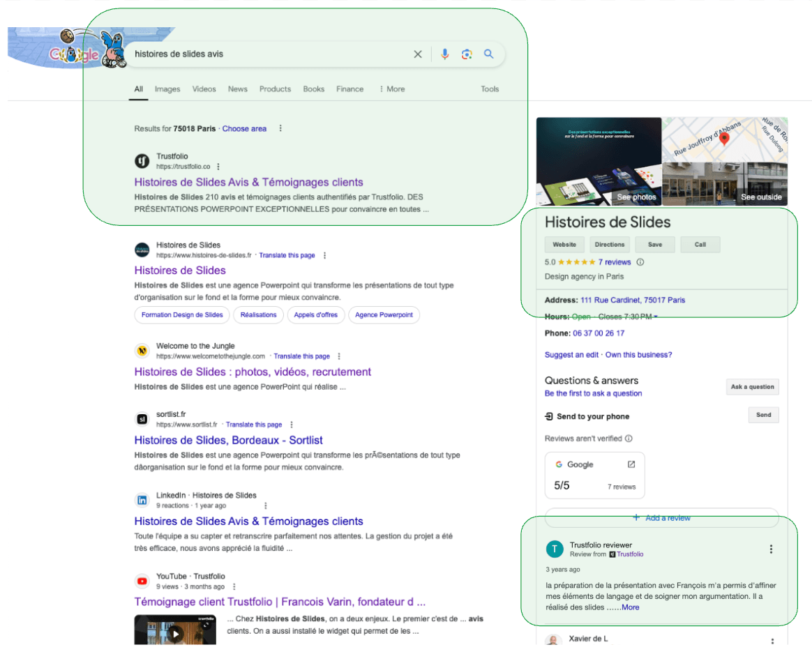Open options next to Choose area

280,128
